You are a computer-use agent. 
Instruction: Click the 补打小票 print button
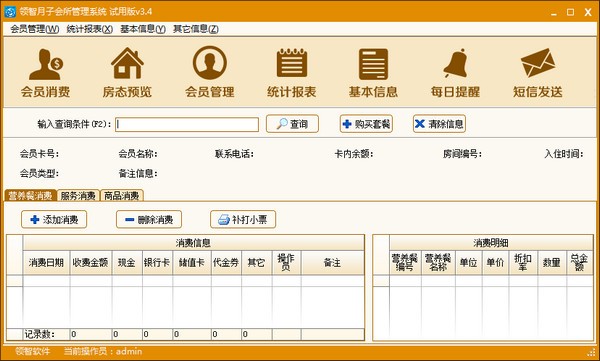click(x=243, y=219)
